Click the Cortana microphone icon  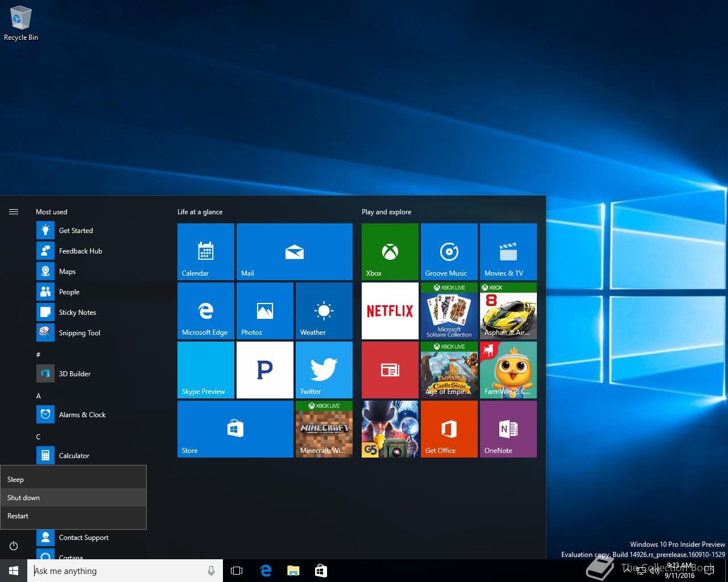212,571
